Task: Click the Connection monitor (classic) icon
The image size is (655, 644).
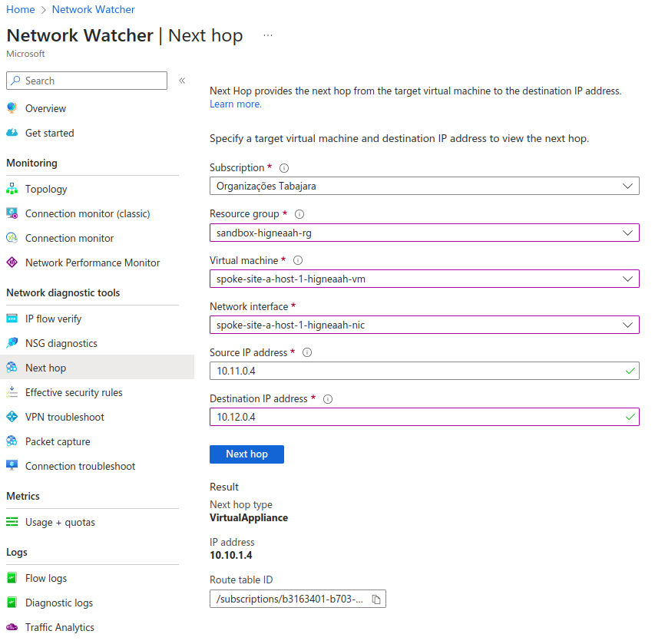Action: pos(12,213)
